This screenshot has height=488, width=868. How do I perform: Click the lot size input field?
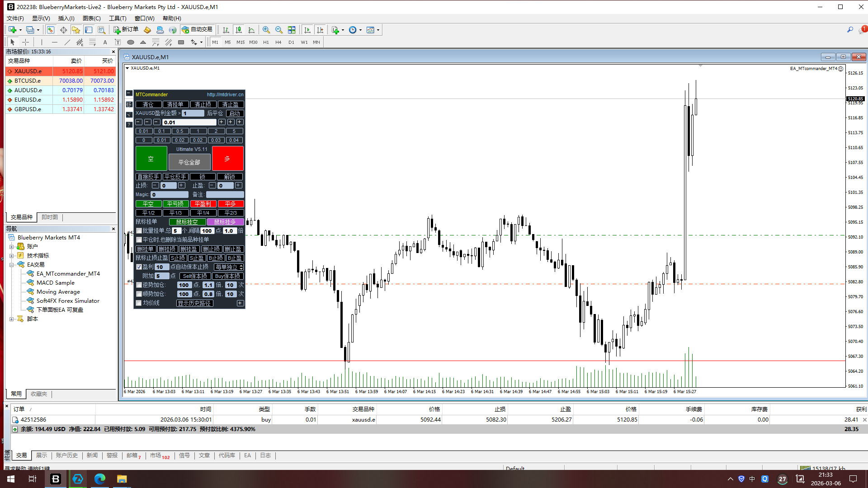189,122
